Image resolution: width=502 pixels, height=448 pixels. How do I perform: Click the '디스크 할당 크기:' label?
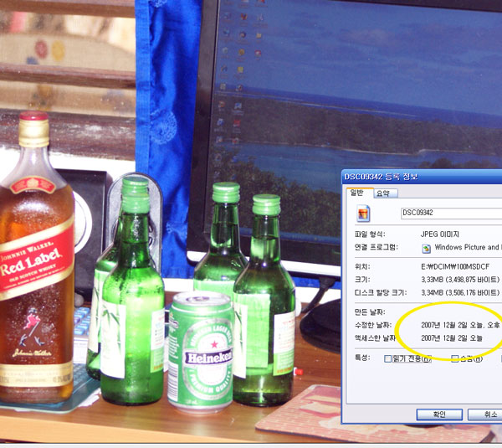pos(381,292)
